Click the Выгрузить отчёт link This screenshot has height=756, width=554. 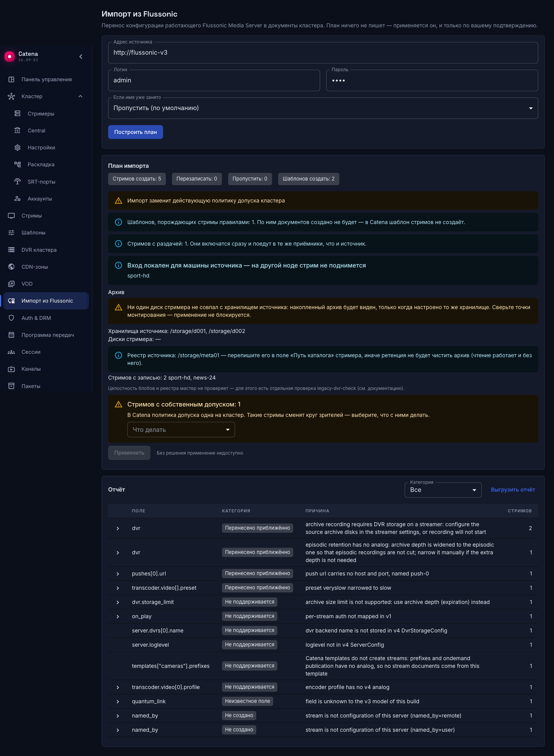pos(513,490)
